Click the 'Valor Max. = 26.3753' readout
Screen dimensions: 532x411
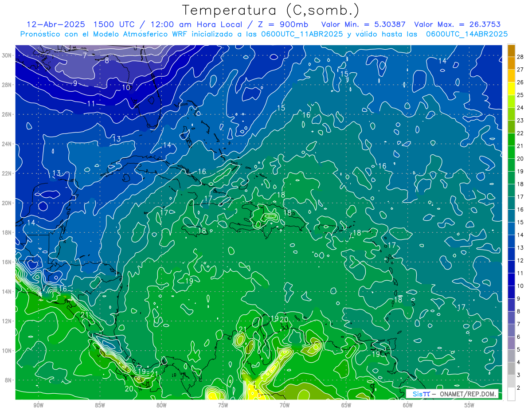click(x=458, y=24)
